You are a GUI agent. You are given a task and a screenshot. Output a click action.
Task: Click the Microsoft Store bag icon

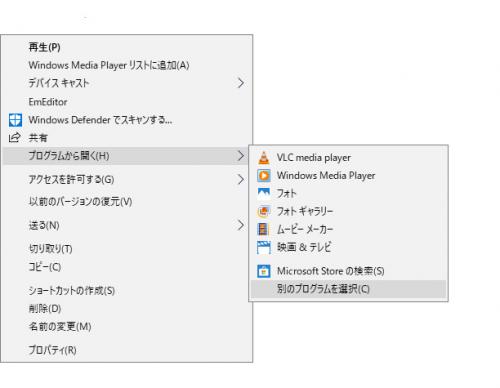pyautogui.click(x=264, y=271)
